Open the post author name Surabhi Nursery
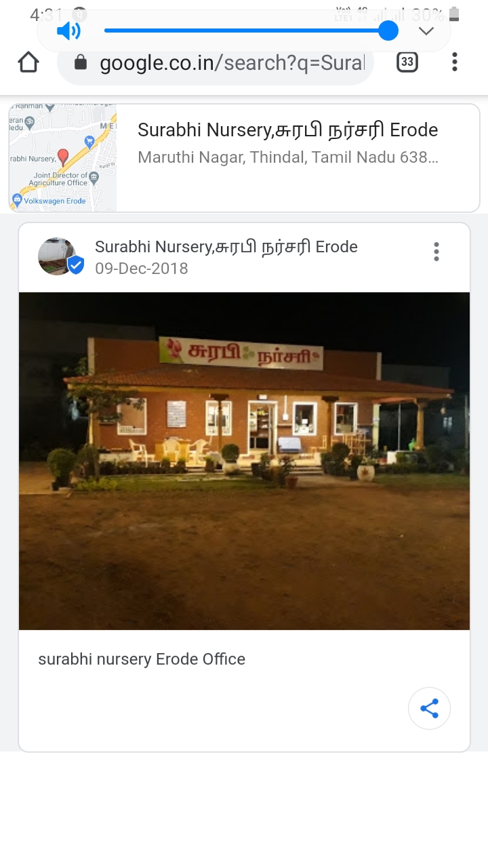Image resolution: width=488 pixels, height=868 pixels. coord(226,247)
